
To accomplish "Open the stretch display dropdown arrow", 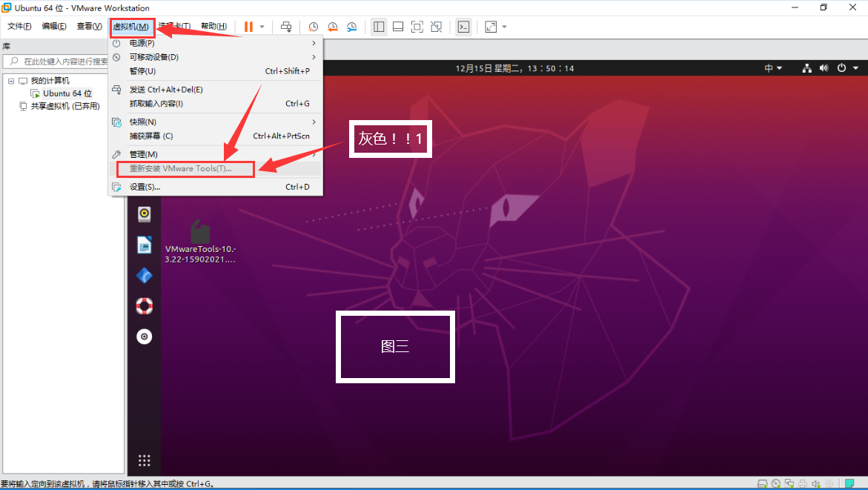I will coord(504,27).
